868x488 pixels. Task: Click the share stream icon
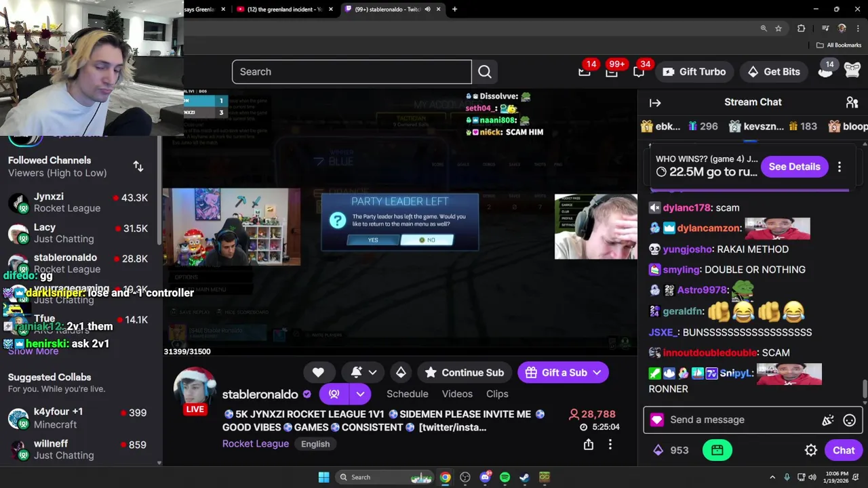coord(589,445)
